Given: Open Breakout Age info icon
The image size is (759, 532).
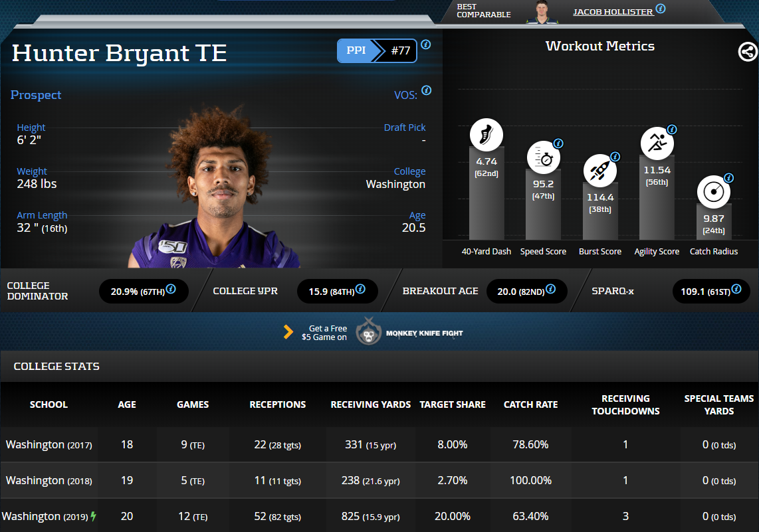Looking at the screenshot, I should pos(550,289).
